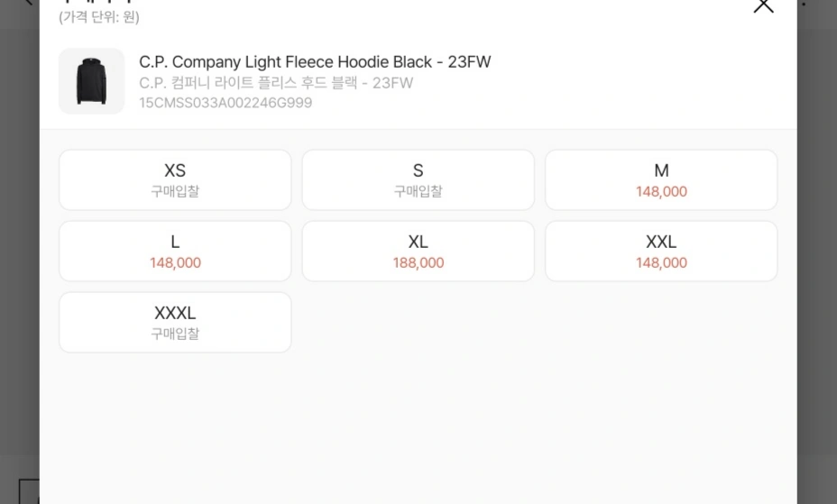Click the C.P. Company Light Fleece Hoodie title
The image size is (837, 504).
pyautogui.click(x=315, y=62)
